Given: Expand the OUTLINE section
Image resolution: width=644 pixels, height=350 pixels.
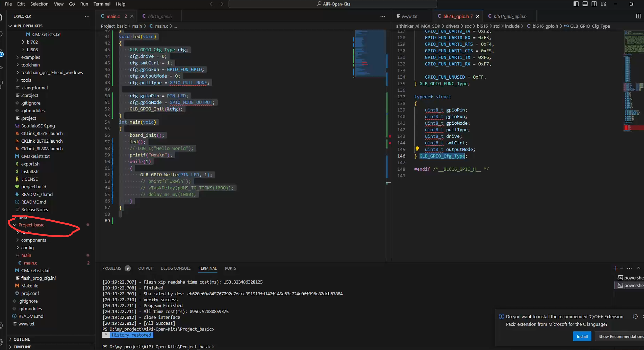Looking at the screenshot, I should (22, 339).
